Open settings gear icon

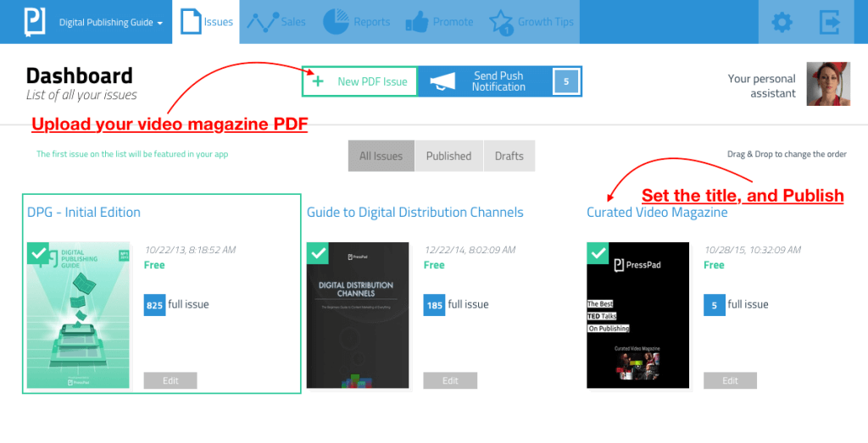pyautogui.click(x=782, y=23)
